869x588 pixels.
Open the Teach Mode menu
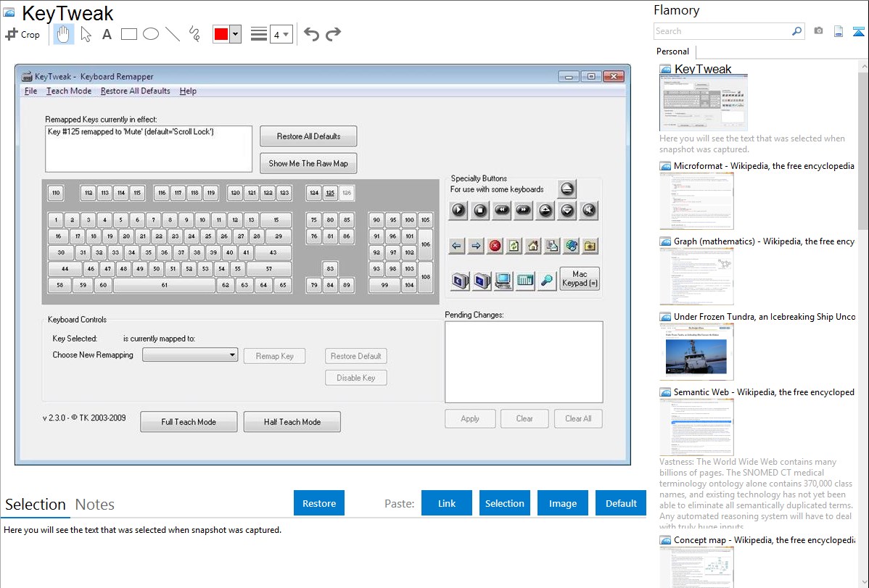69,91
